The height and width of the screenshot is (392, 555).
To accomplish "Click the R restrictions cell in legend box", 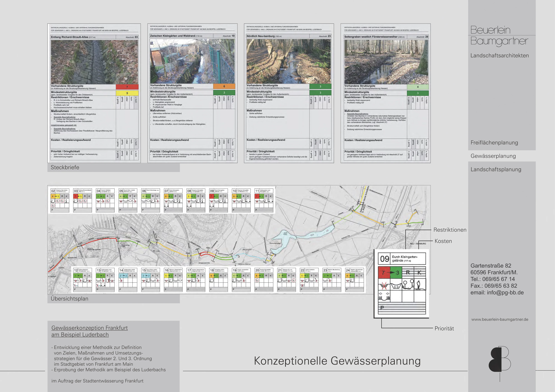I will click(x=408, y=272).
